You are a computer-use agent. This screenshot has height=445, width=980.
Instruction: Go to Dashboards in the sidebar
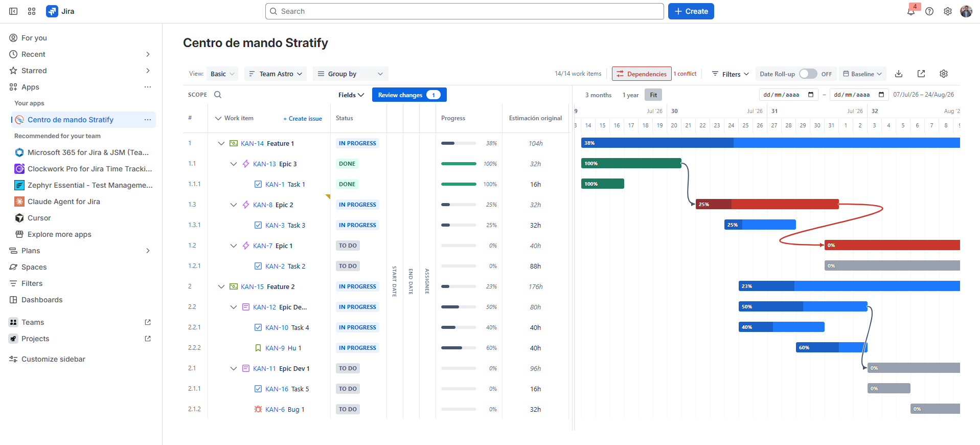(42, 300)
